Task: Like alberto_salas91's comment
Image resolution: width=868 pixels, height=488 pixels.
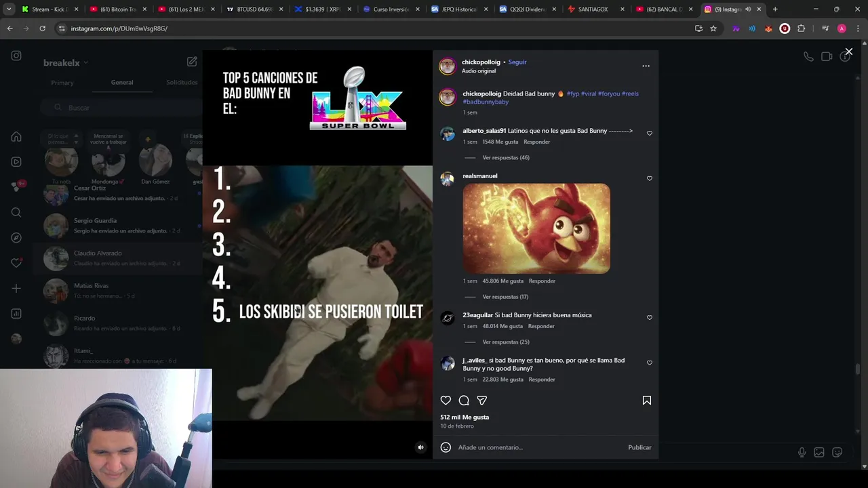Action: pos(650,134)
